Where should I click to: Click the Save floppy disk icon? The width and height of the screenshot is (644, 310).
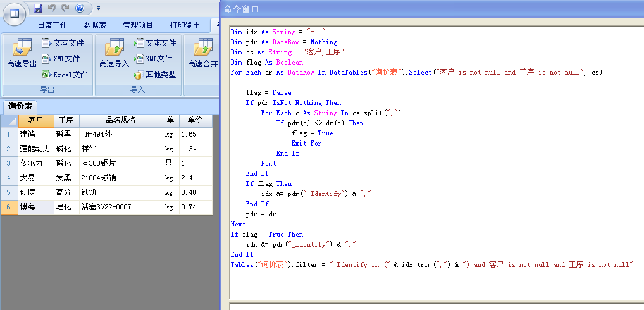(38, 8)
